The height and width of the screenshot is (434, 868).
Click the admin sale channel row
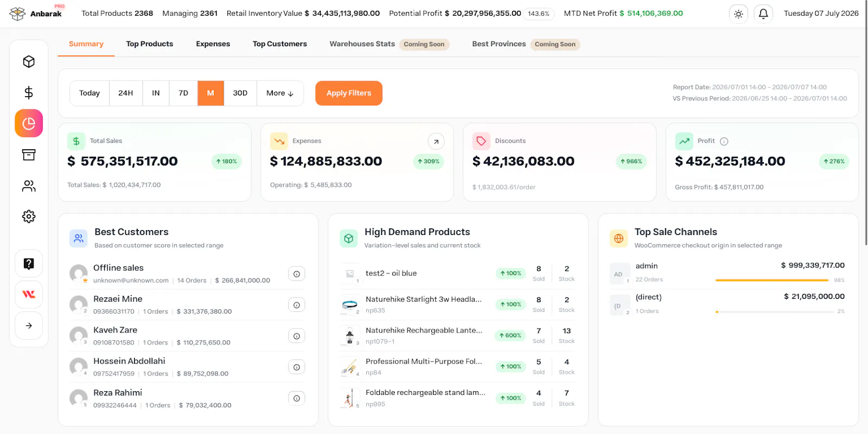click(x=727, y=273)
